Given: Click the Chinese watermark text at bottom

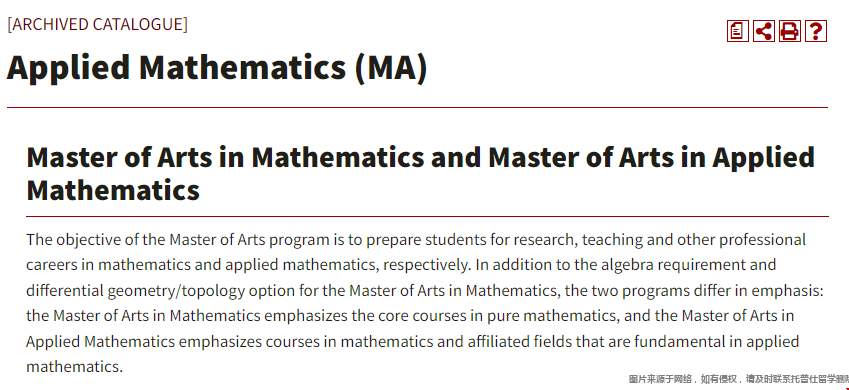Looking at the screenshot, I should [739, 380].
